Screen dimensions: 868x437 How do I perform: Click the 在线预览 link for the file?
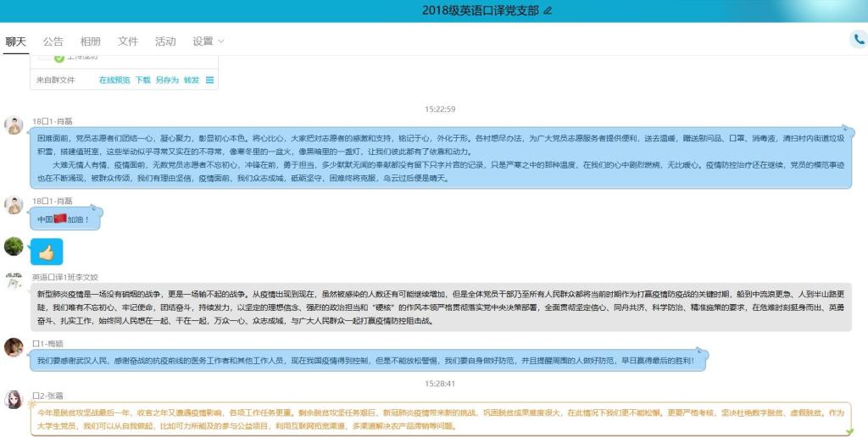pyautogui.click(x=114, y=80)
